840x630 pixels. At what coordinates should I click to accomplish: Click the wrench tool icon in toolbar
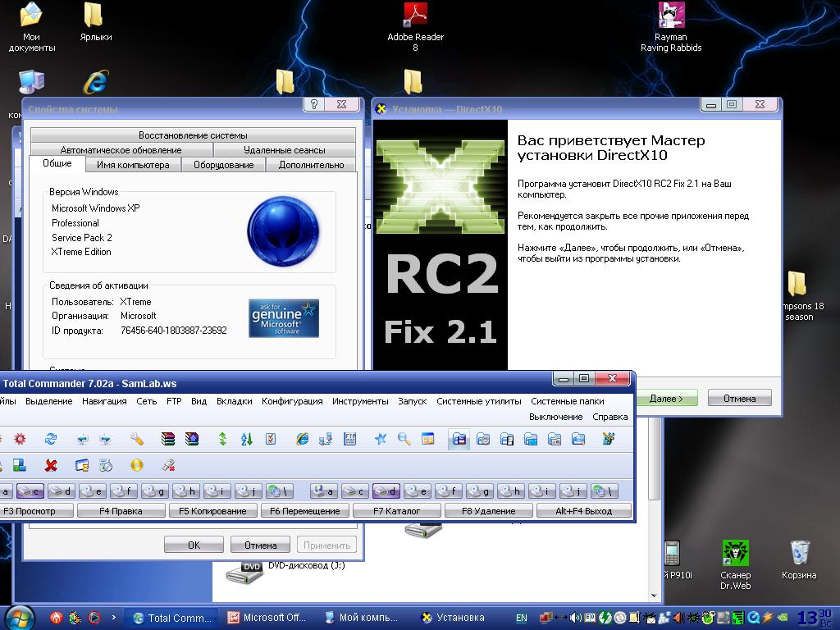click(137, 440)
